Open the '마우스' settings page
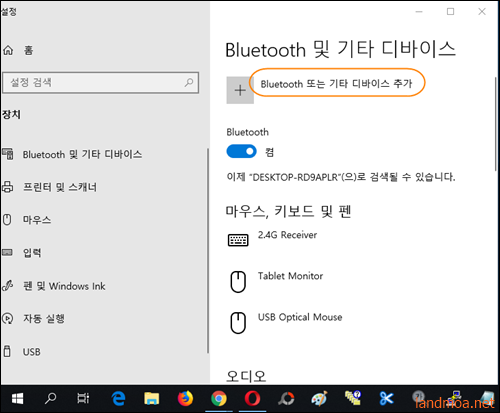 pos(37,220)
